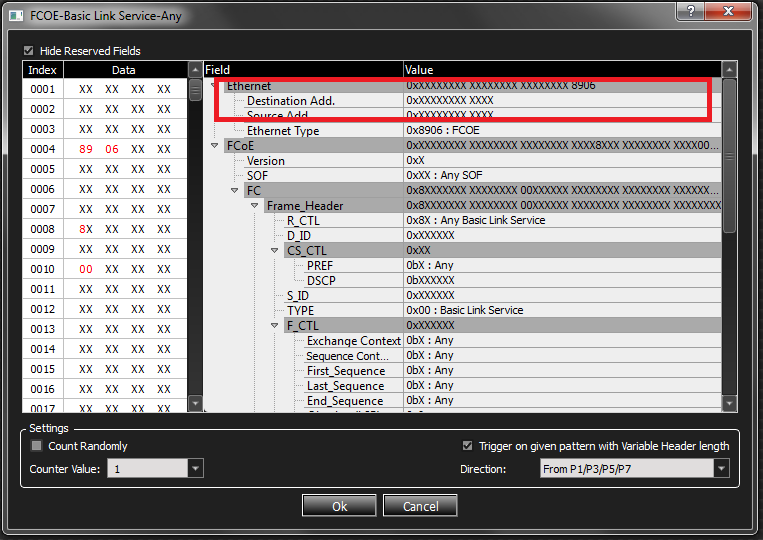Click the Cancel button
The image size is (763, 540).
pos(420,506)
